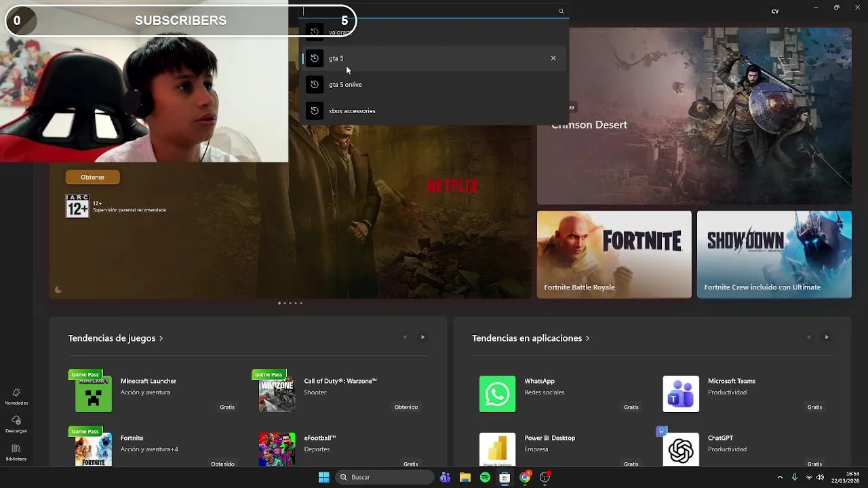This screenshot has width=868, height=488.
Task: Open File Explorer from the taskbar
Action: pos(465,477)
